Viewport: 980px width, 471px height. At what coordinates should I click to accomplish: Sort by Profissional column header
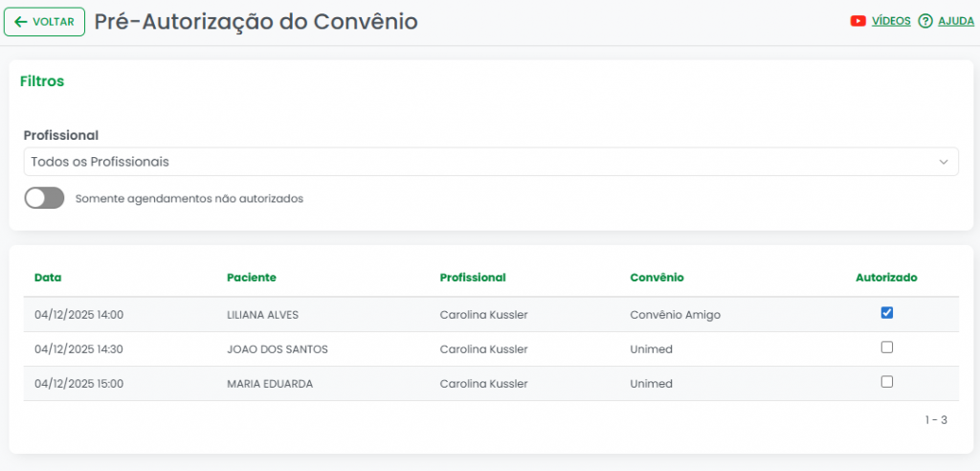click(473, 278)
